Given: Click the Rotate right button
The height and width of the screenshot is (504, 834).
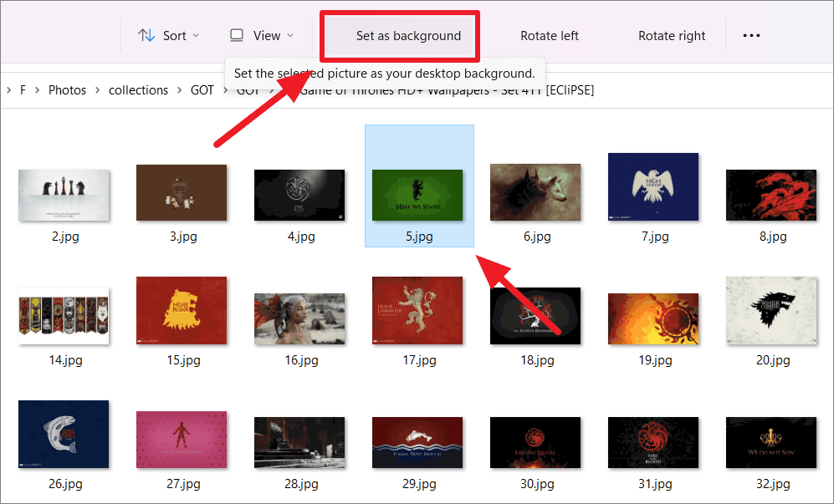Looking at the screenshot, I should (672, 36).
